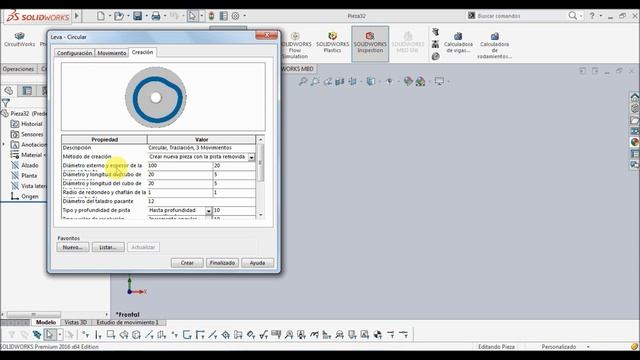Screen dimensions: 640x360
Task: Open the Appearances task pane color ball
Action: [x=635, y=142]
